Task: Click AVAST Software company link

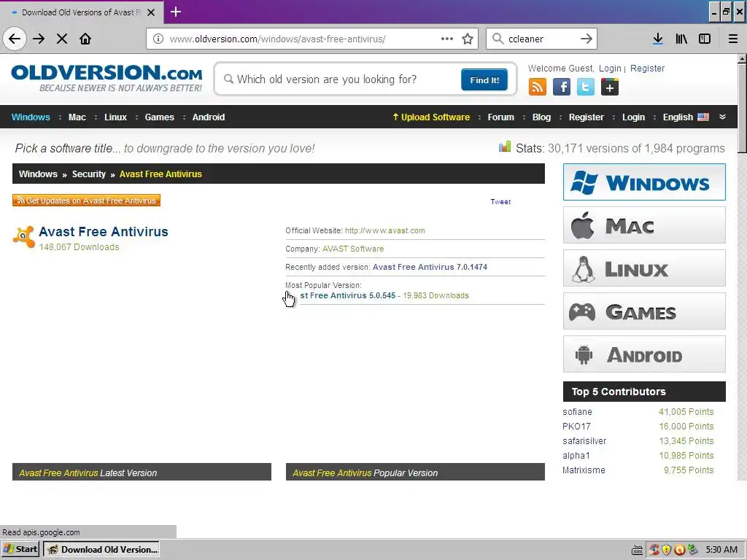Action: [x=353, y=249]
